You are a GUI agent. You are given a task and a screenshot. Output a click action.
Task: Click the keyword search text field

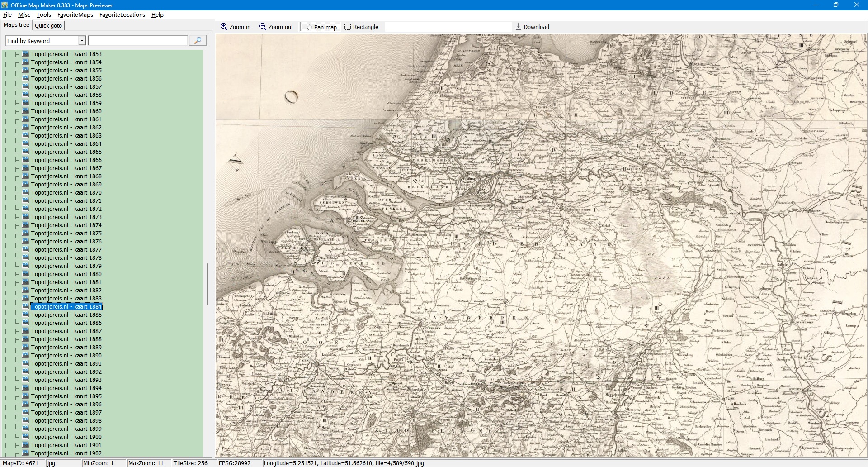137,41
